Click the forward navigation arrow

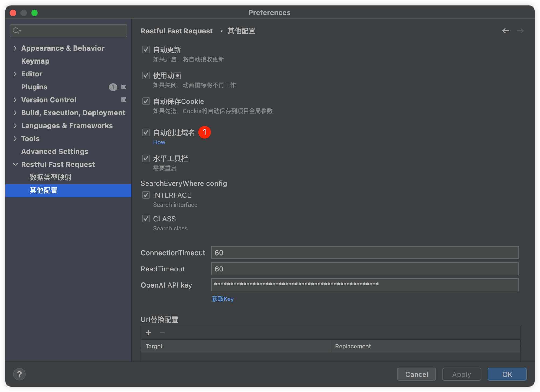point(520,31)
